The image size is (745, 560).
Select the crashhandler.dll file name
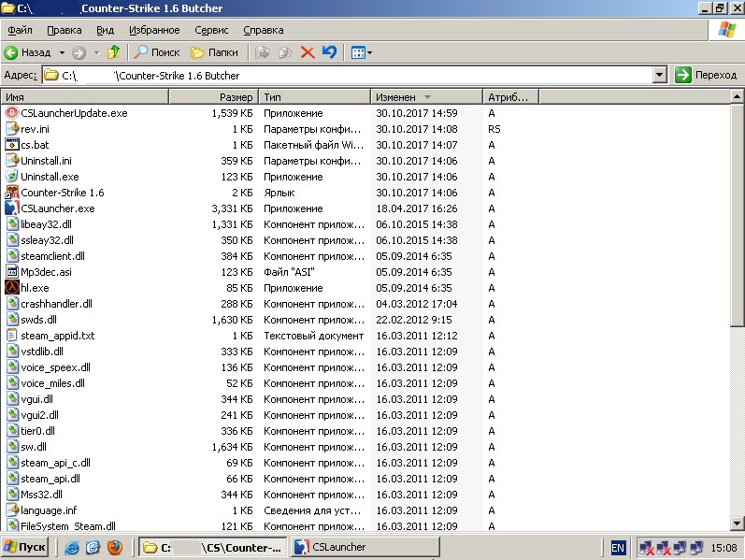[x=56, y=304]
